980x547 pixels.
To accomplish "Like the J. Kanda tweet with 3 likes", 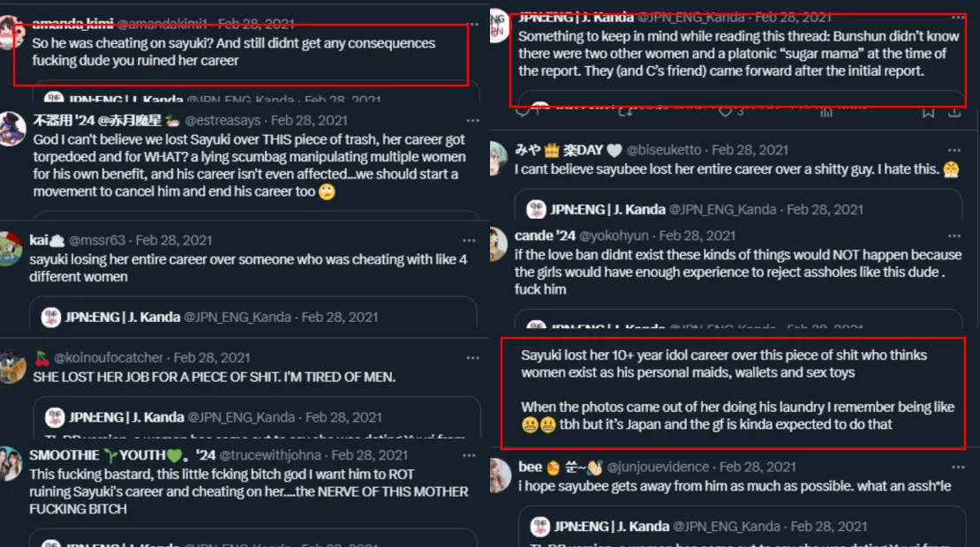I will click(x=726, y=112).
